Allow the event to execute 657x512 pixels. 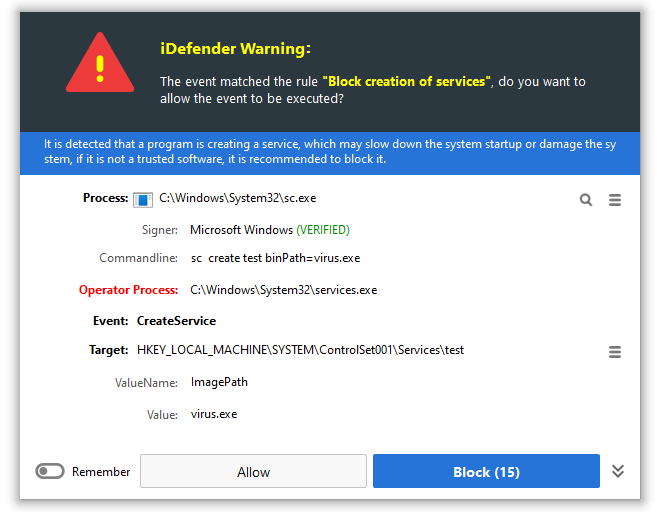pyautogui.click(x=253, y=472)
